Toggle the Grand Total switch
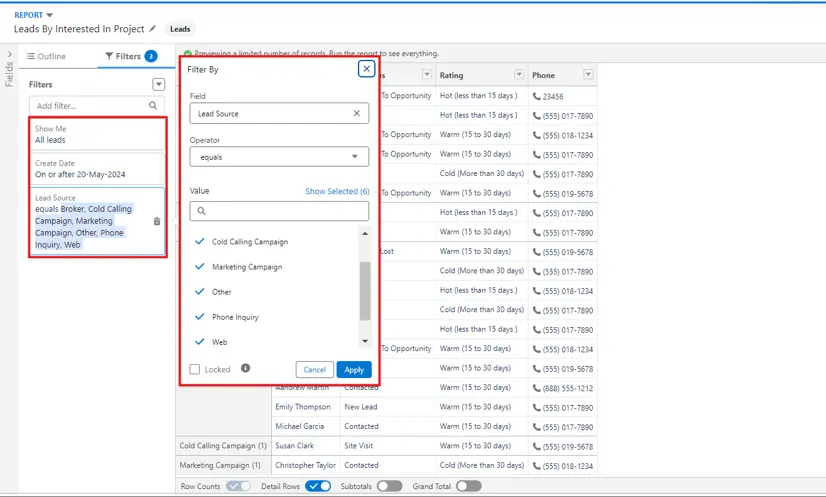Screen dimensions: 826x497 [469, 486]
